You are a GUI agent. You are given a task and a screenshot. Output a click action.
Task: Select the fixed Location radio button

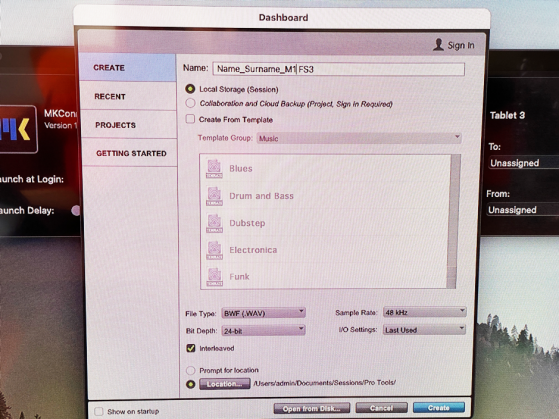coord(191,384)
